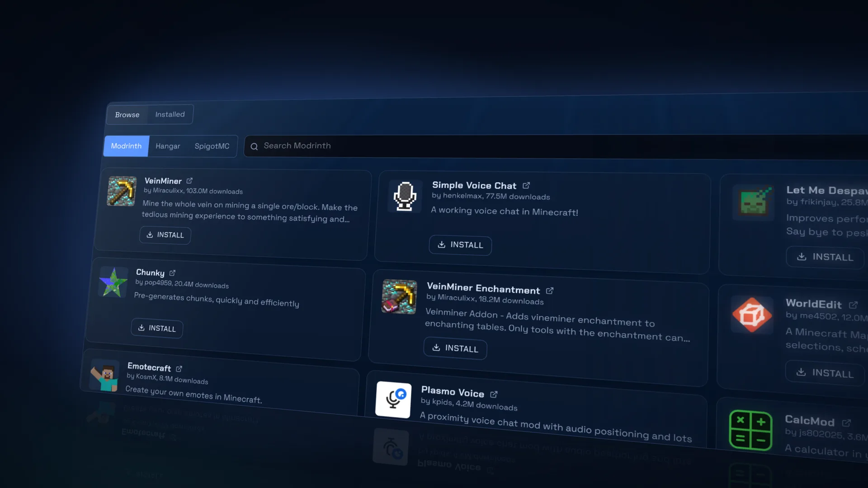Open Simple Voice Chat external link icon
The image size is (868, 488).
[x=526, y=186]
